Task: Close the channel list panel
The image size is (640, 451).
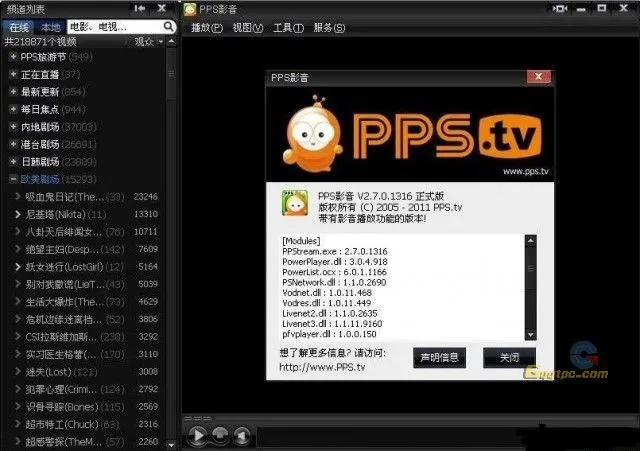Action: (x=162, y=8)
